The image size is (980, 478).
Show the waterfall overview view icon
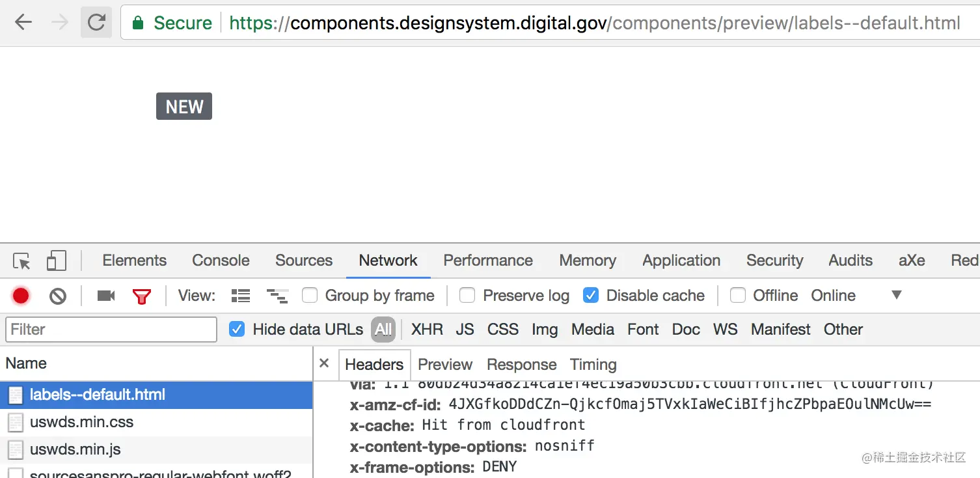(277, 296)
